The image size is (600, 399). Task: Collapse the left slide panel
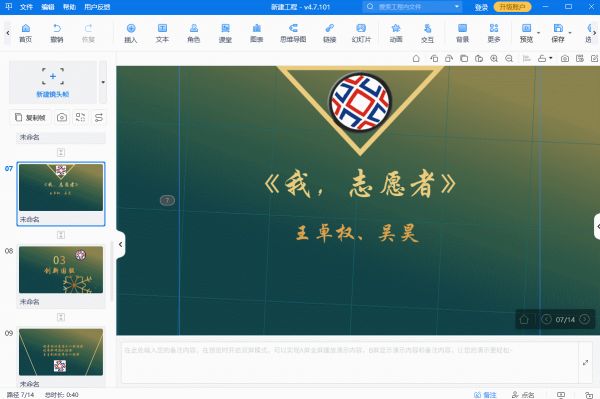[x=121, y=244]
